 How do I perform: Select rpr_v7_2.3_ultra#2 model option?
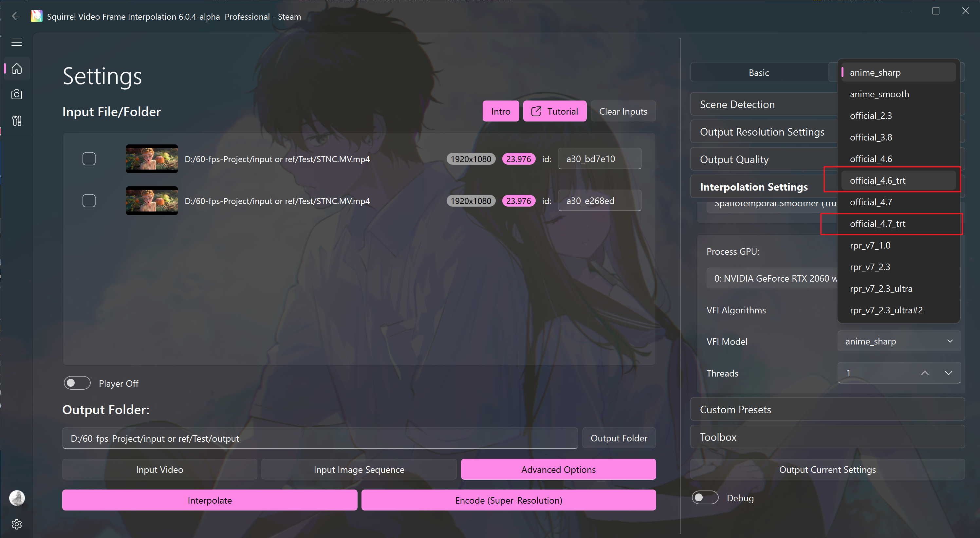(898, 310)
